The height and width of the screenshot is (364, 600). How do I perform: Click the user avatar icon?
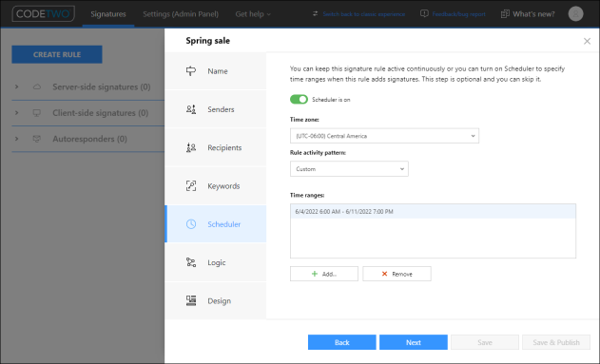(x=575, y=13)
